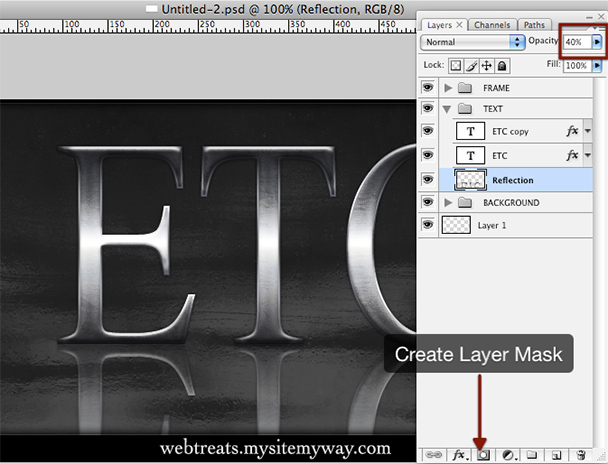Close the Layers tab with X
Screen dimensions: 608x464
(459, 24)
